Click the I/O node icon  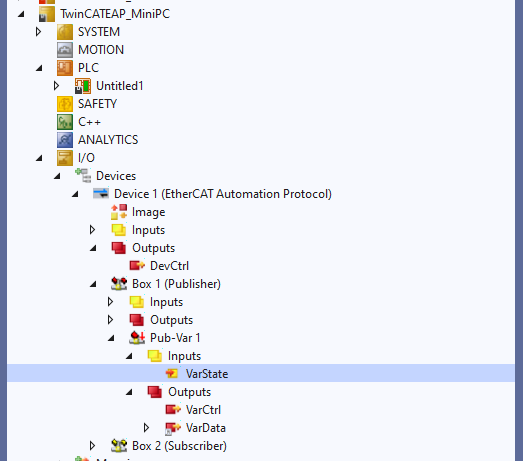pos(65,158)
